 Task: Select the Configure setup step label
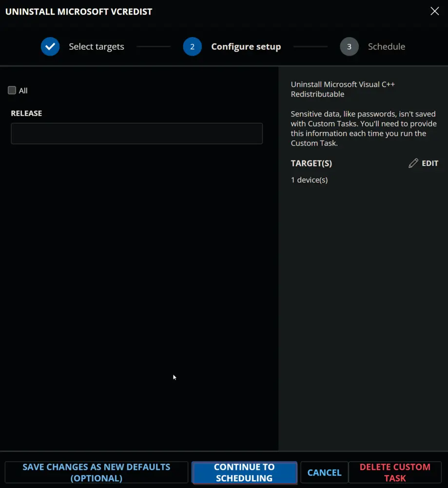[x=246, y=47]
